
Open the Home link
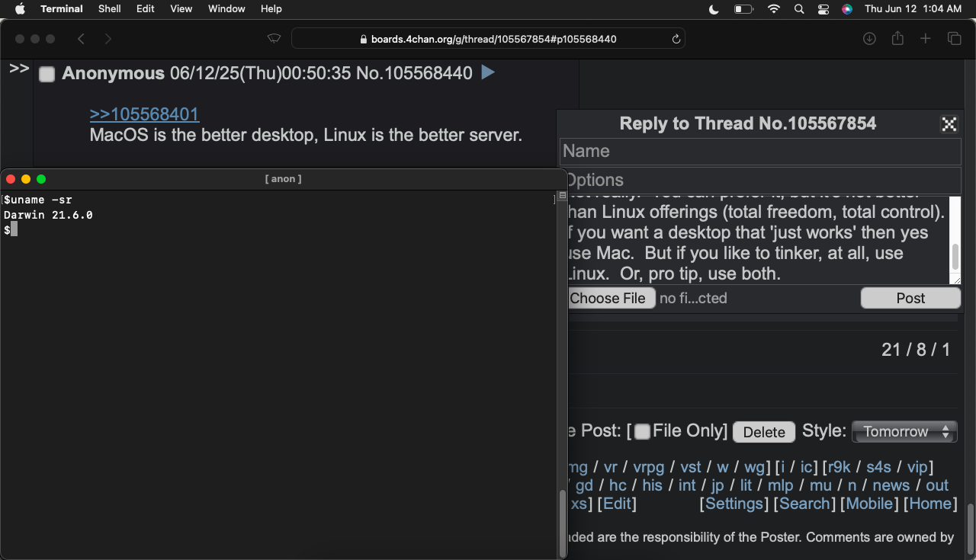point(929,504)
